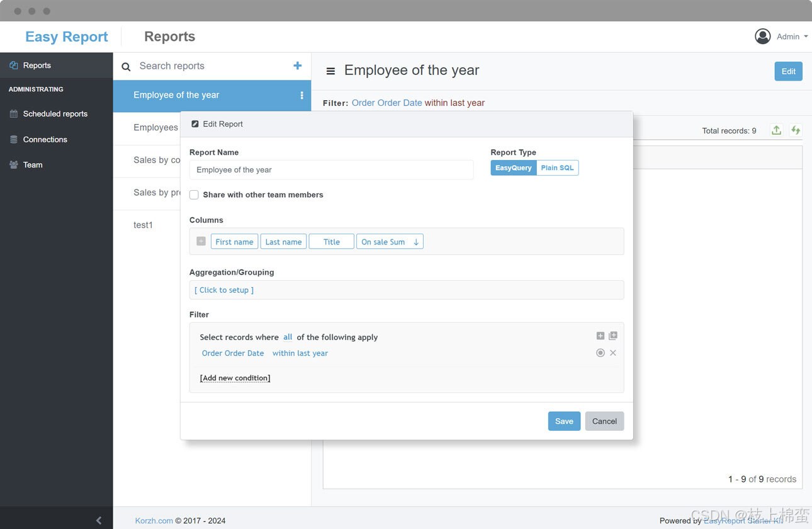Switch report type to Plain SQL
This screenshot has width=812, height=529.
(x=558, y=168)
